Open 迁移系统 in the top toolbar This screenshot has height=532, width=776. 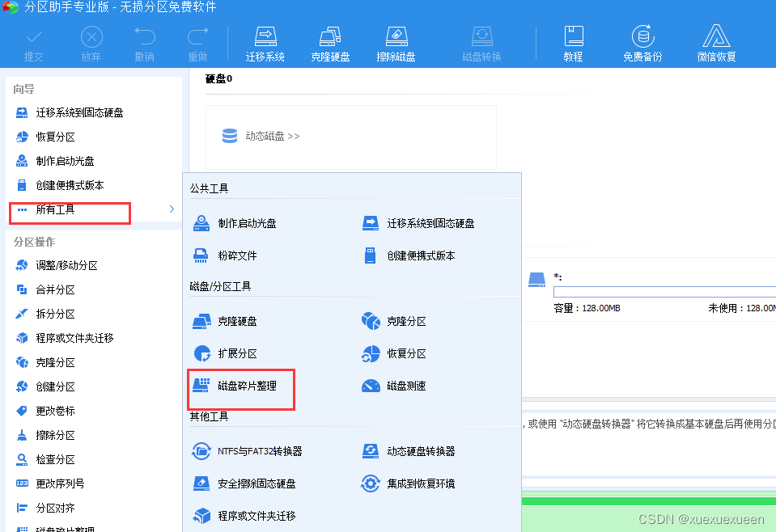point(265,45)
